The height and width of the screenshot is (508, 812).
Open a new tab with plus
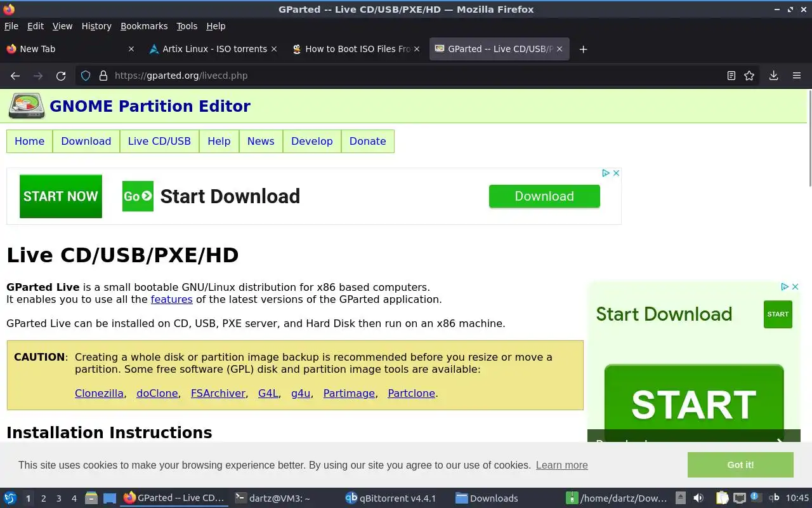point(583,49)
